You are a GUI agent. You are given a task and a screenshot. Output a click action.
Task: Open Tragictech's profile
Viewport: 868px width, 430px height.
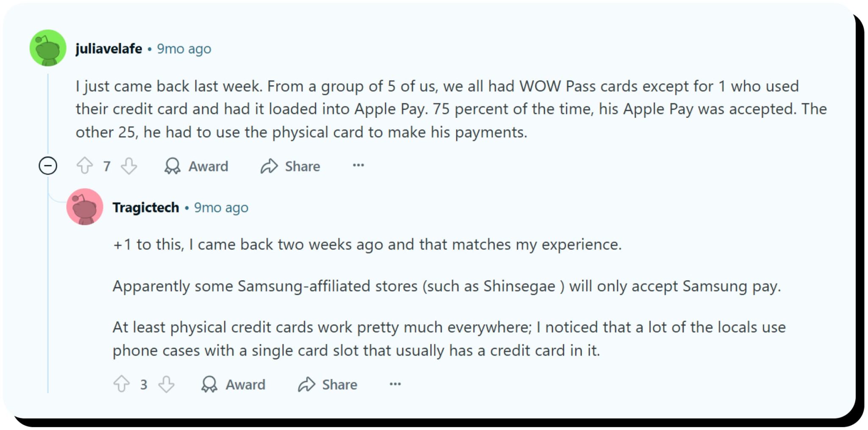[145, 207]
